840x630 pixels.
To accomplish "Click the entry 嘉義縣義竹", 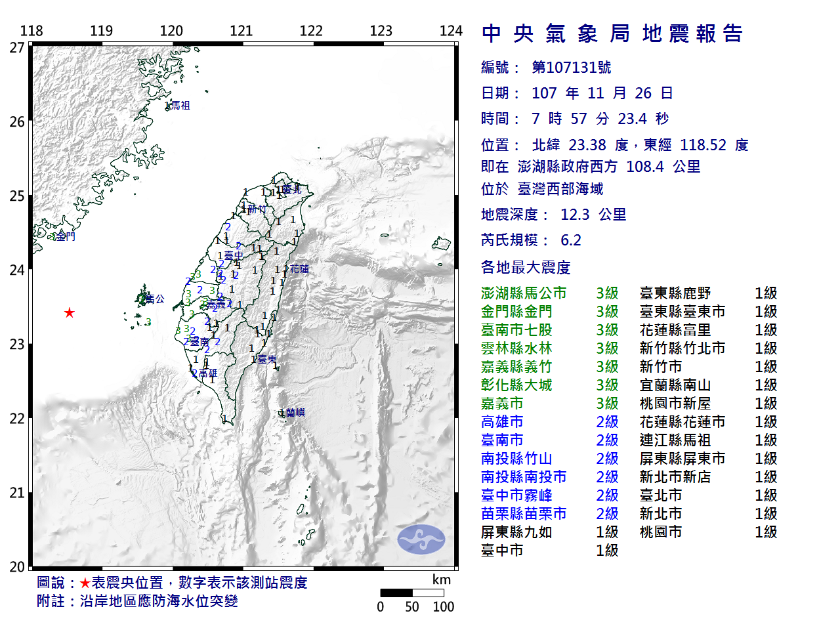I will pos(516,367).
